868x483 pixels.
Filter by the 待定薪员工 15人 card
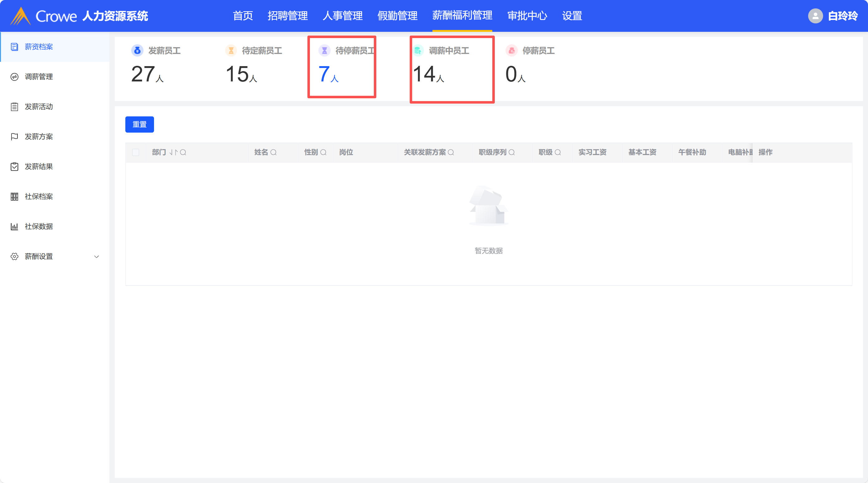click(253, 66)
